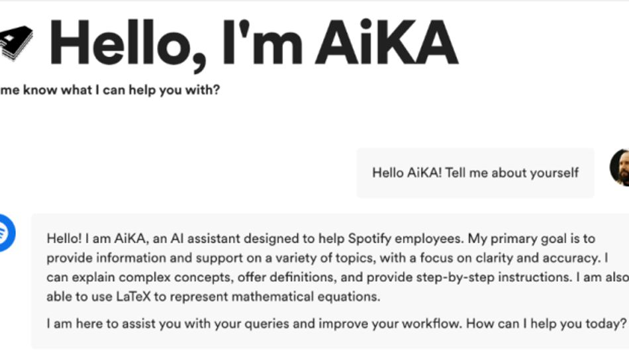Click "Hello!" at the start of AiKA's reply
Screen dimensions: 629x364
(x=65, y=238)
